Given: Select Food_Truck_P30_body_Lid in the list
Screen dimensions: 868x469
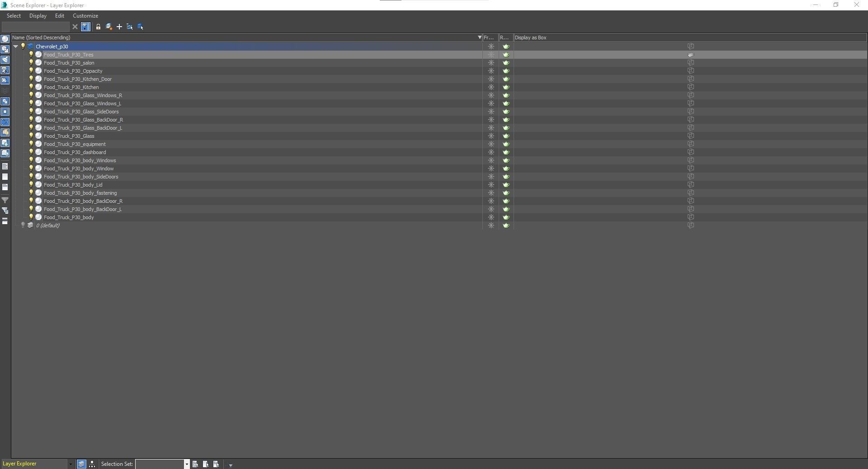Looking at the screenshot, I should (x=73, y=185).
